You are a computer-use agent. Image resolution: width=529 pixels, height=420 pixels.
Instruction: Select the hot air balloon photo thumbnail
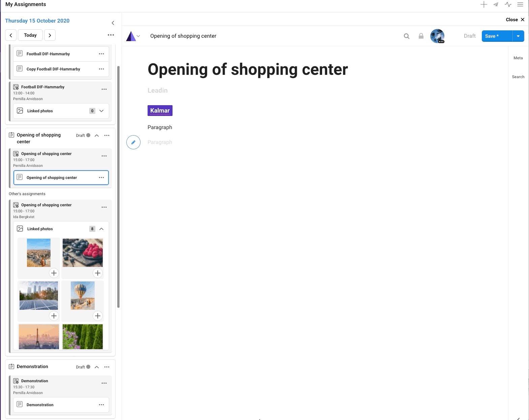coord(83,295)
